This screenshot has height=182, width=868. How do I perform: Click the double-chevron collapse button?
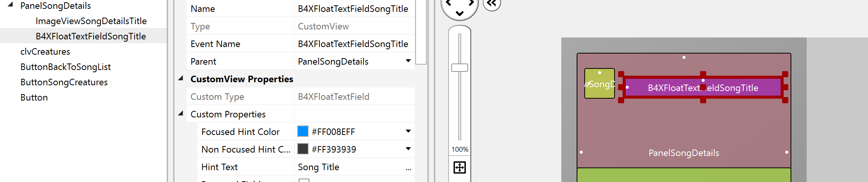[x=492, y=4]
